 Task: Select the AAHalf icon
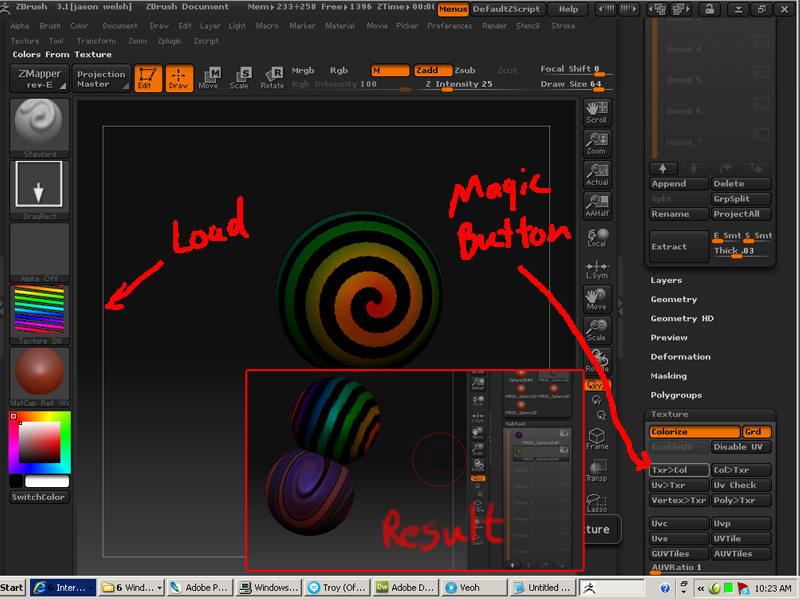[x=597, y=206]
